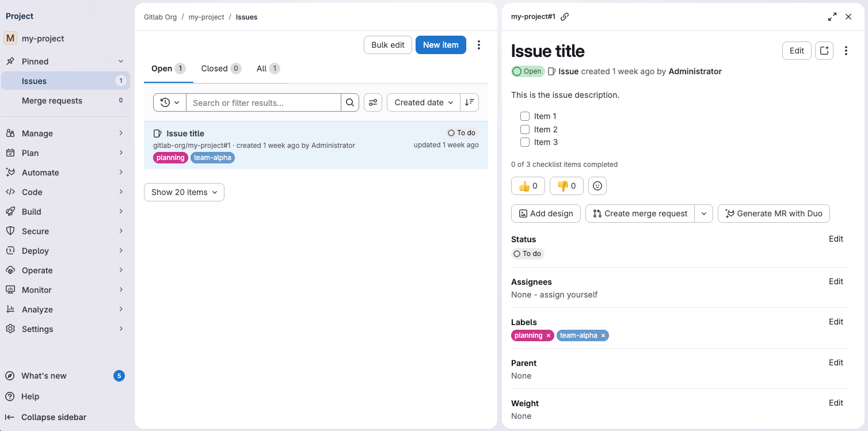The height and width of the screenshot is (431, 868).
Task: Click the search magnifier icon button
Action: point(350,102)
